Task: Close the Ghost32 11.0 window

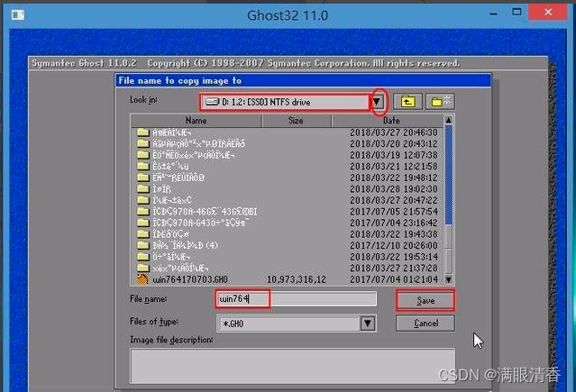Action: [548, 12]
